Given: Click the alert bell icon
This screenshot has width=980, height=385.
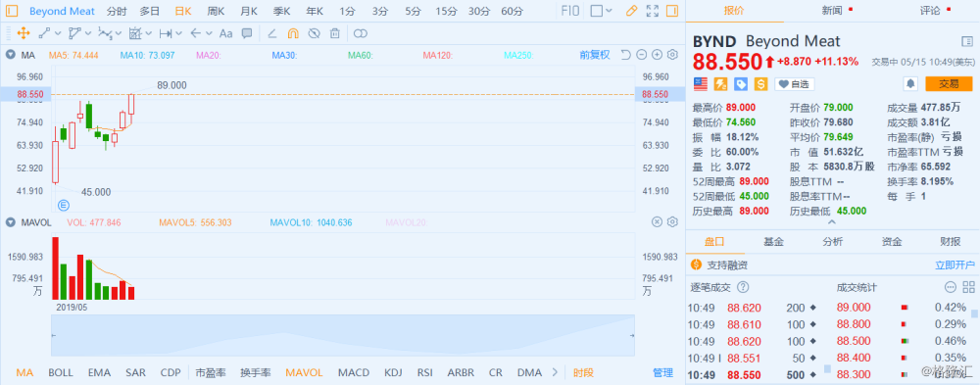Looking at the screenshot, I should [x=910, y=83].
